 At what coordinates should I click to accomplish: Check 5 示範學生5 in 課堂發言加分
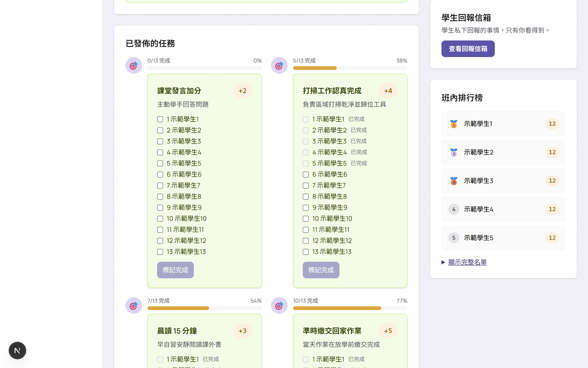pyautogui.click(x=160, y=164)
